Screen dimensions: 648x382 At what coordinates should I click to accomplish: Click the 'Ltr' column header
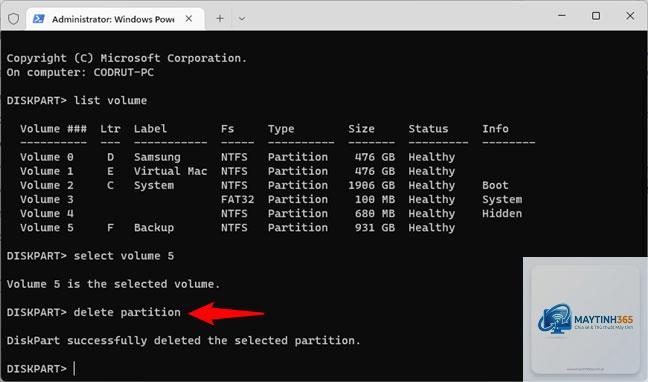(x=110, y=129)
